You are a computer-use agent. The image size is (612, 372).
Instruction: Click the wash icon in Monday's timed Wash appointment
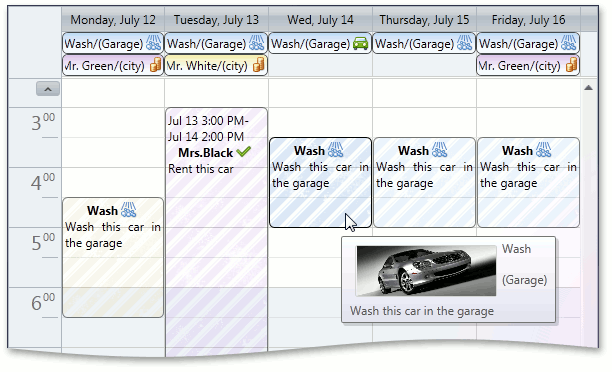point(128,210)
